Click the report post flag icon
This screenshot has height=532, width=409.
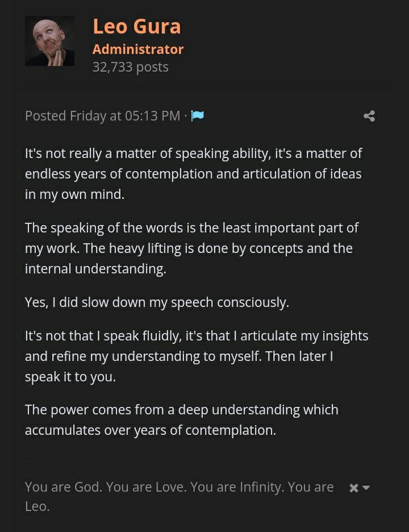click(x=197, y=116)
